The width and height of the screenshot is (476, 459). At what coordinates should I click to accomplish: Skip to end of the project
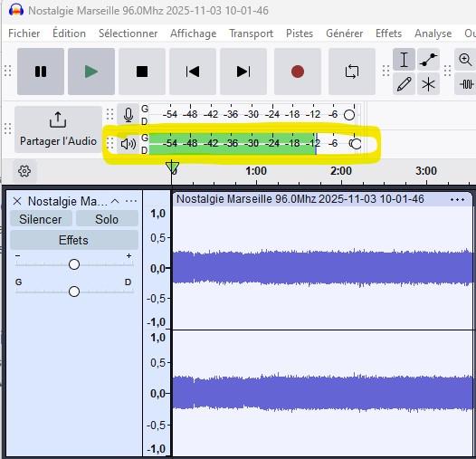(x=243, y=72)
